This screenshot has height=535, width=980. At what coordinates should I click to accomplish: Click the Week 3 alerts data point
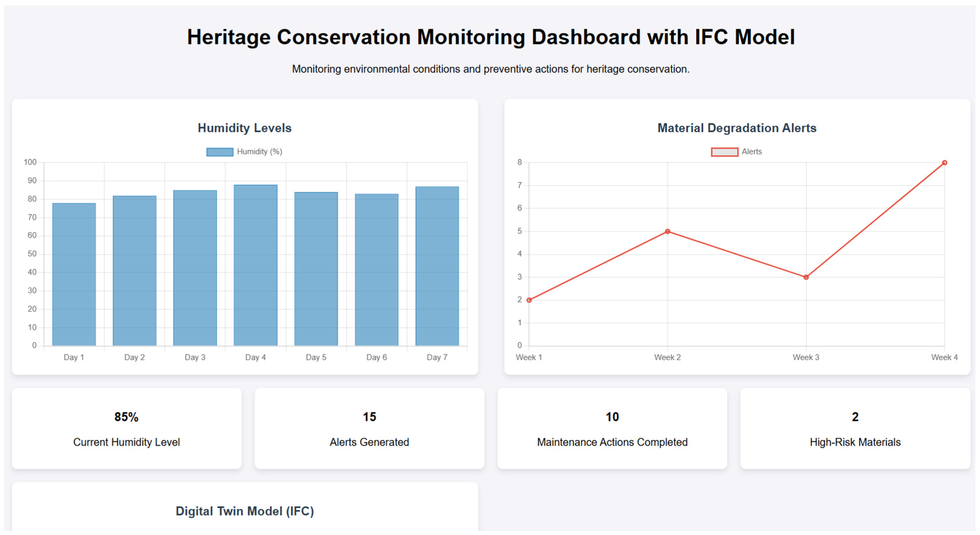806,277
